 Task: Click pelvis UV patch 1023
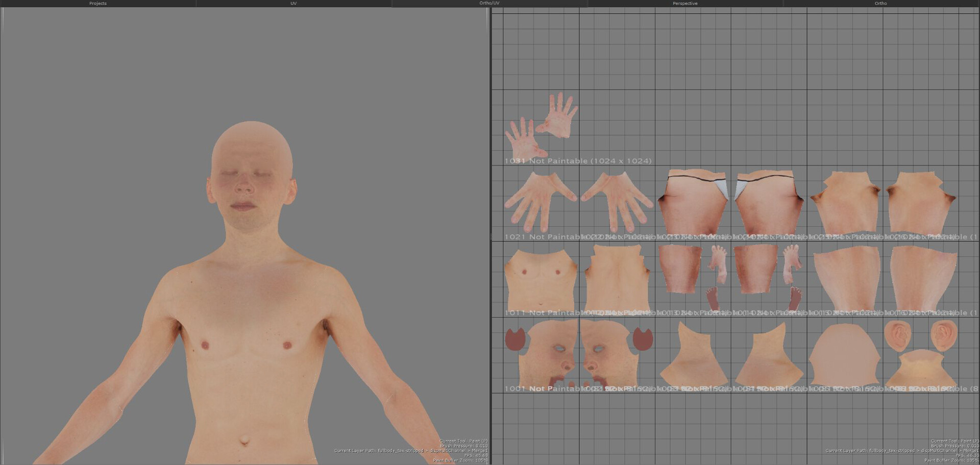tap(693, 204)
